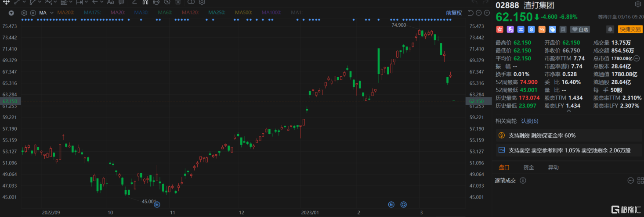Image resolution: width=644 pixels, height=217 pixels.
Task: Select the crosshair move cursor tool
Action: click(6, 2)
